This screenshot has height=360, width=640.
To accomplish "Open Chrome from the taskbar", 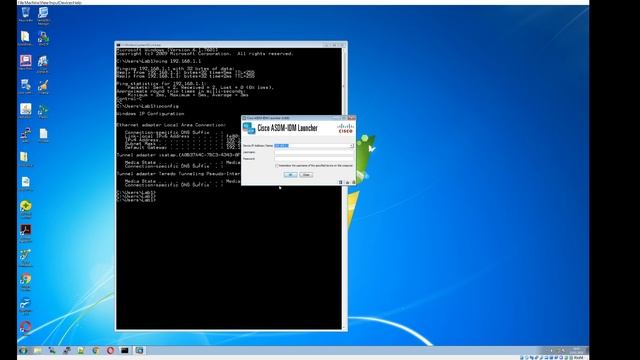I will [96, 350].
